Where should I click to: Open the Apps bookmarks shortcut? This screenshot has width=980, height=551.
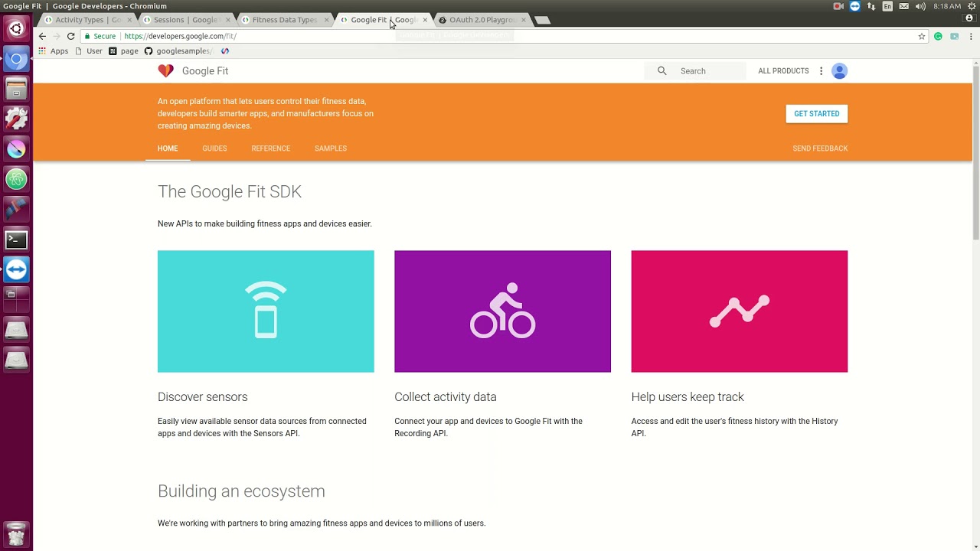(x=54, y=51)
